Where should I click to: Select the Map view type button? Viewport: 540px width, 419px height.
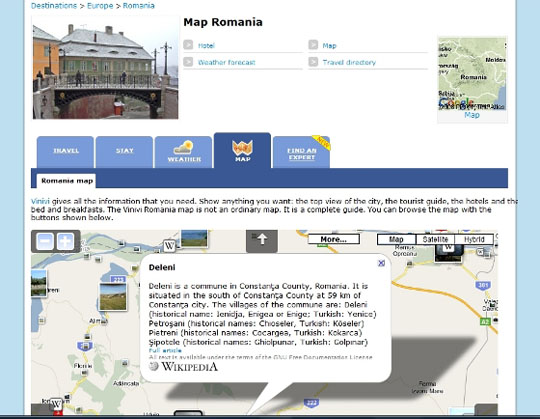[x=396, y=239]
